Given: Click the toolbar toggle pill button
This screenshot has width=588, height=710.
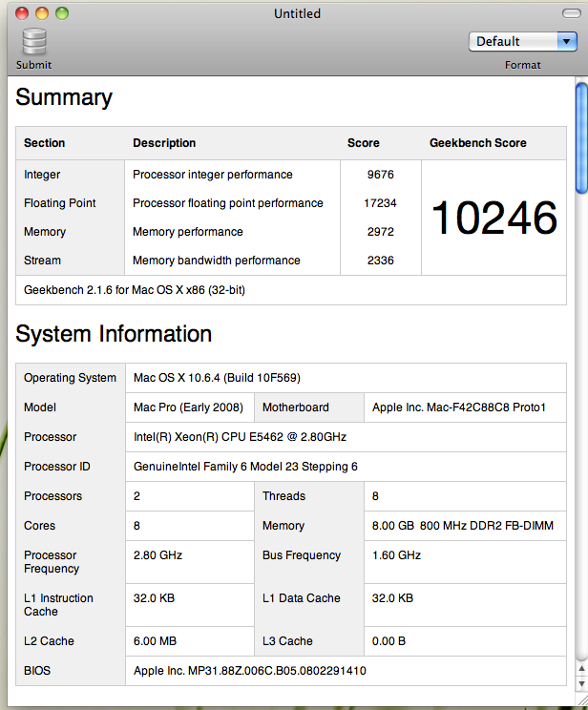Looking at the screenshot, I should (572, 13).
